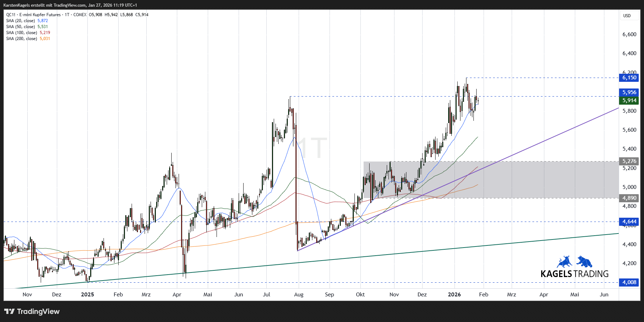644x322 pixels.
Task: Click the gray 4,890 price label
Action: (x=629, y=198)
